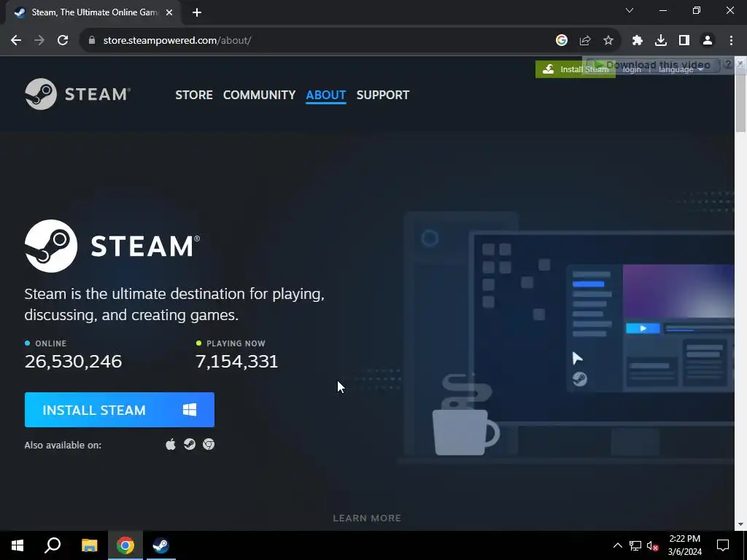The width and height of the screenshot is (747, 560).
Task: Click the large STEAM hero logo
Action: coord(112,246)
